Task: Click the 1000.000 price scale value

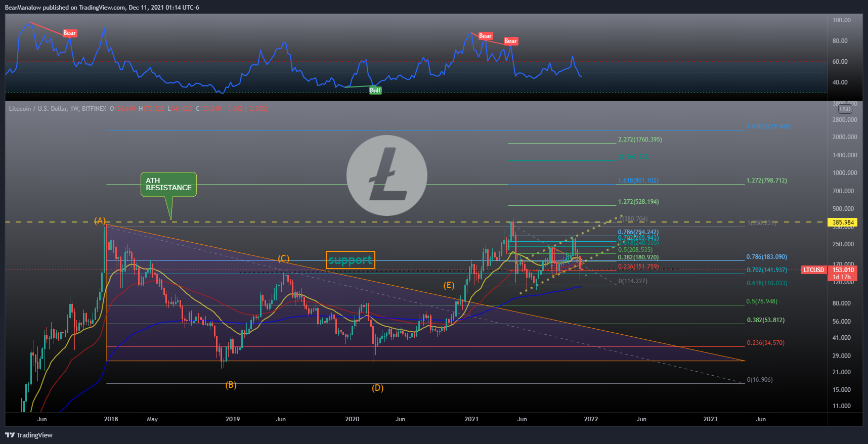Action: pyautogui.click(x=845, y=173)
